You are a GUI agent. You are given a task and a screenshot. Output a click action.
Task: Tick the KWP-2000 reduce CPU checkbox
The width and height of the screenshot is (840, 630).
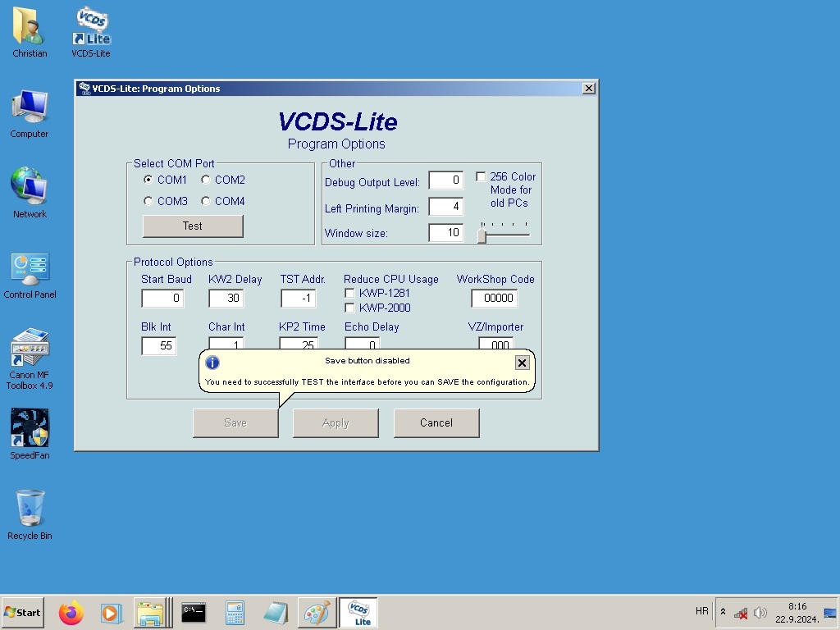point(349,308)
